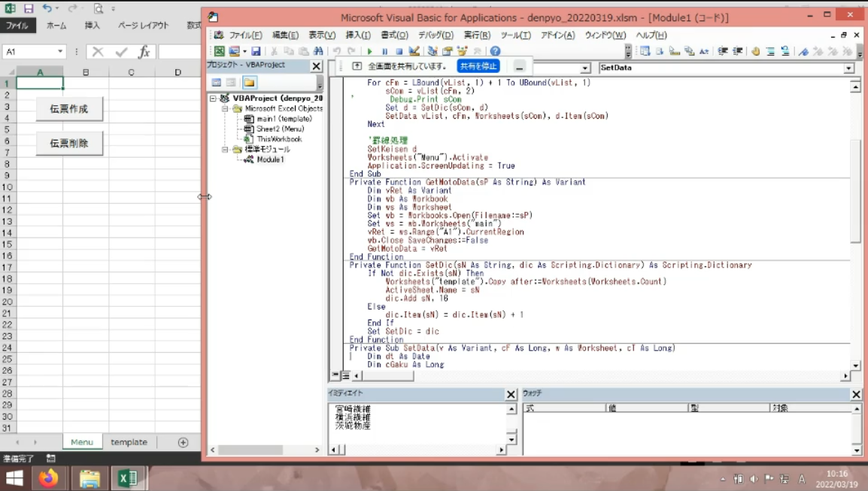The width and height of the screenshot is (868, 491).
Task: Click the Reset stop icon
Action: (x=399, y=51)
